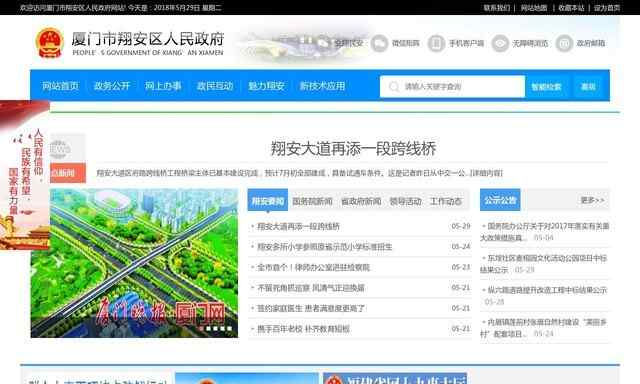
Task: Open notice 国务院办公厅关于对2017年
Action: pos(545,232)
